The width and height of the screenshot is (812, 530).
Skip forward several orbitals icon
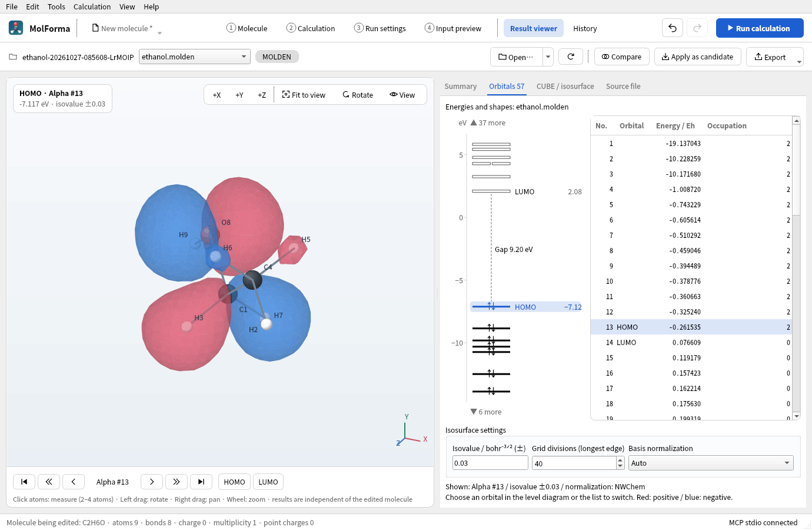[x=177, y=482]
